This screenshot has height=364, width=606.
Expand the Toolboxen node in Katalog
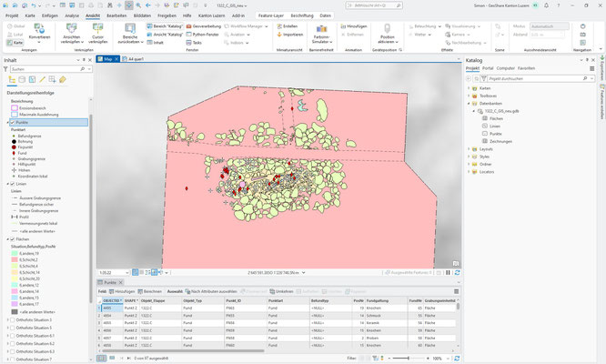tap(468, 95)
